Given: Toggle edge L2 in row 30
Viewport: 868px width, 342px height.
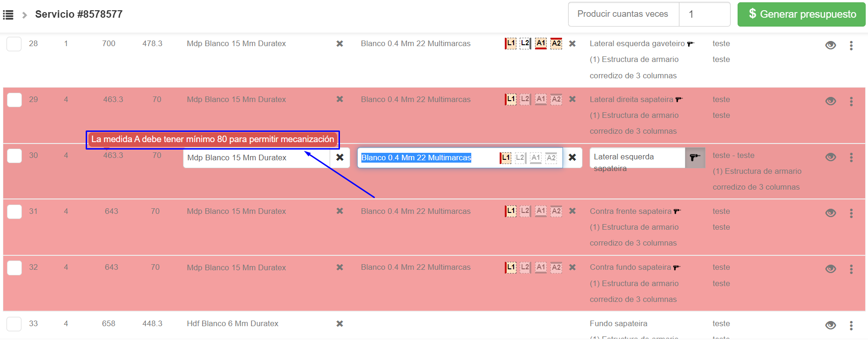Looking at the screenshot, I should [x=520, y=158].
